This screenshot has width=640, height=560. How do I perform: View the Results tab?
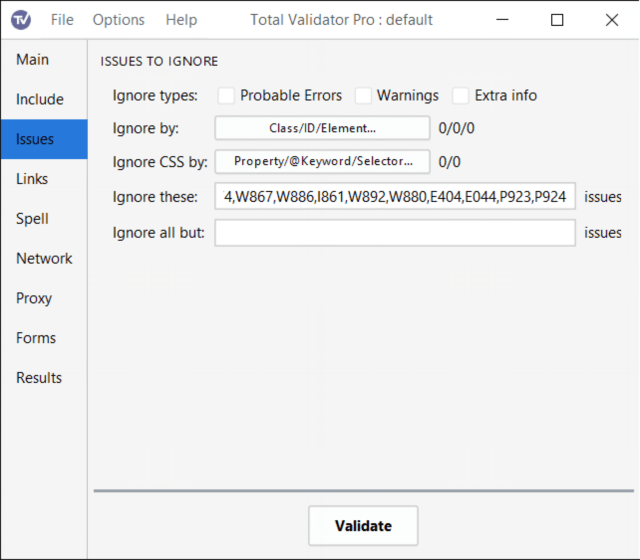pos(39,378)
